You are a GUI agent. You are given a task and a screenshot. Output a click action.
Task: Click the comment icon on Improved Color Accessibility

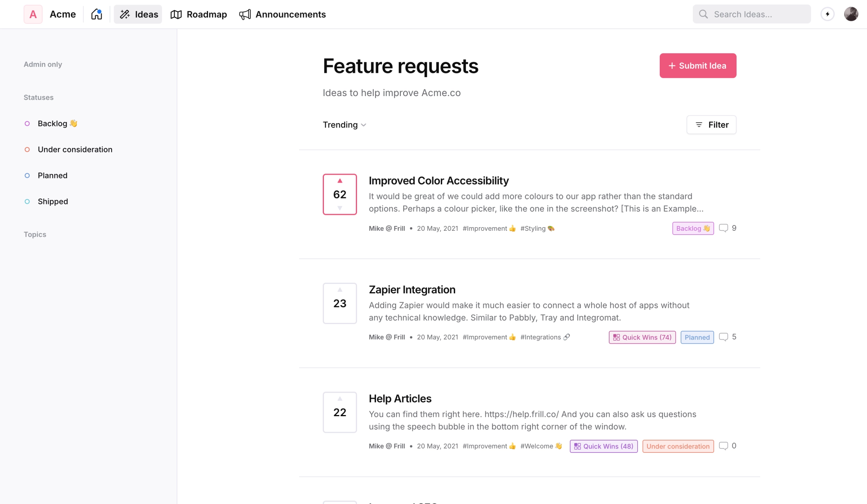pos(723,228)
